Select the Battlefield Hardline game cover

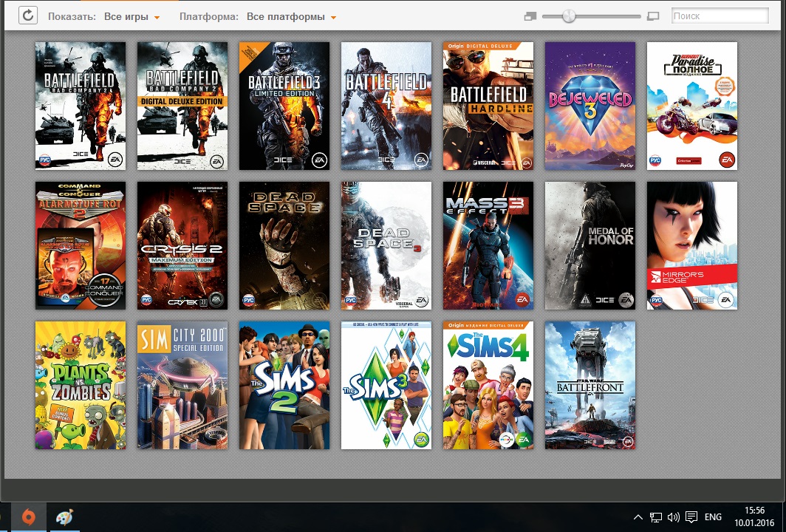[x=488, y=106]
